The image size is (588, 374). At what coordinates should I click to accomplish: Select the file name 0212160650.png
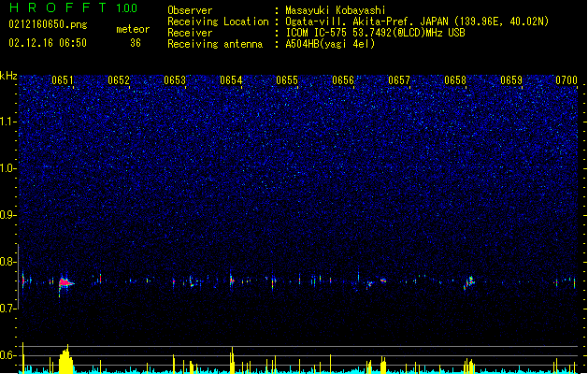click(48, 24)
